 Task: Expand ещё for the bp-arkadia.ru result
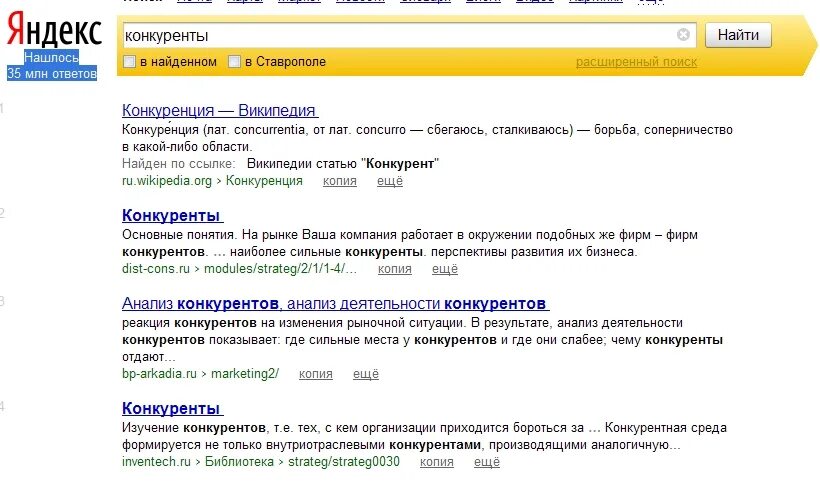(366, 374)
